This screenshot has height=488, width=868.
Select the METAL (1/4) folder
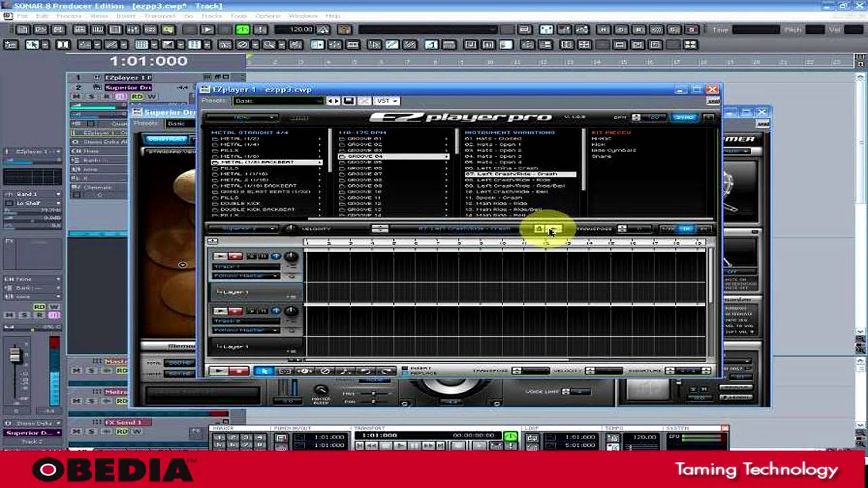[x=266, y=144]
